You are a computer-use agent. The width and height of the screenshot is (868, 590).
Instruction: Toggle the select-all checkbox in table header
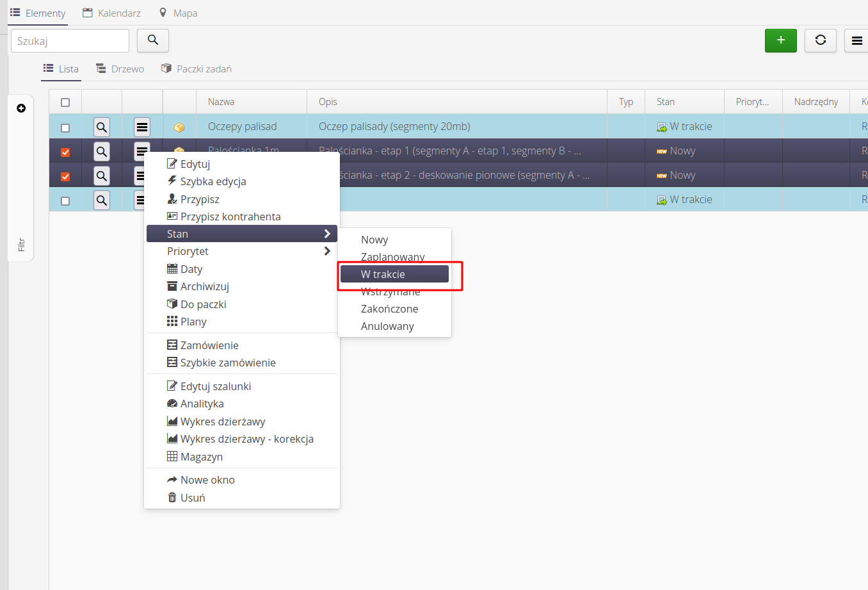(65, 102)
